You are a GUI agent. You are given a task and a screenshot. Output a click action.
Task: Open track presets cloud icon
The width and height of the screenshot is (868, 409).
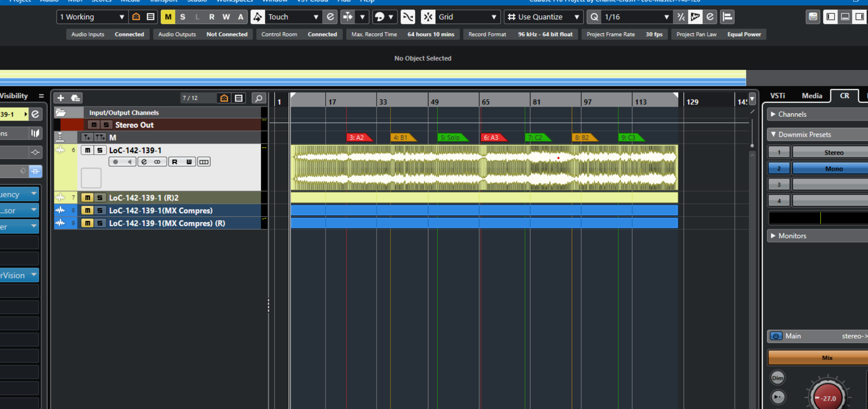[x=75, y=98]
